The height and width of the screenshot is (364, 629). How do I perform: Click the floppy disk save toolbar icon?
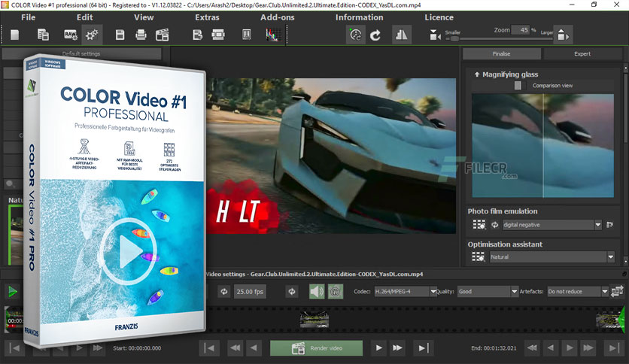point(120,35)
